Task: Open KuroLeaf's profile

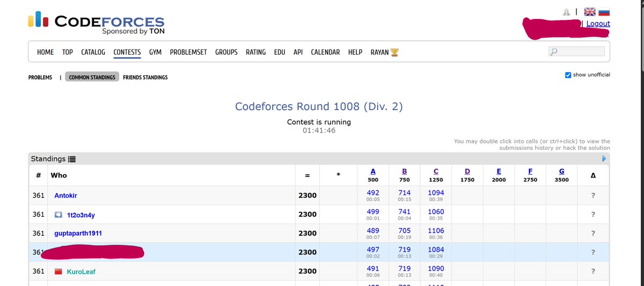Action: (81, 272)
